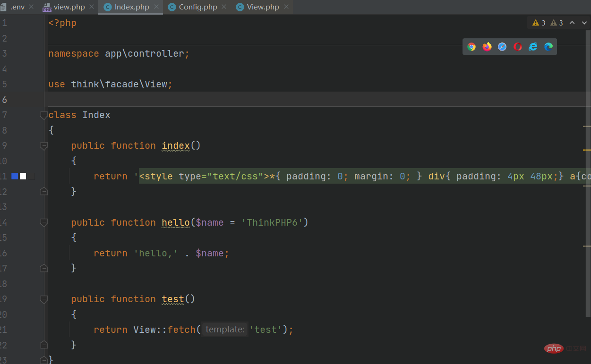
Task: Collapse the class Index fold marker
Action: [44, 115]
